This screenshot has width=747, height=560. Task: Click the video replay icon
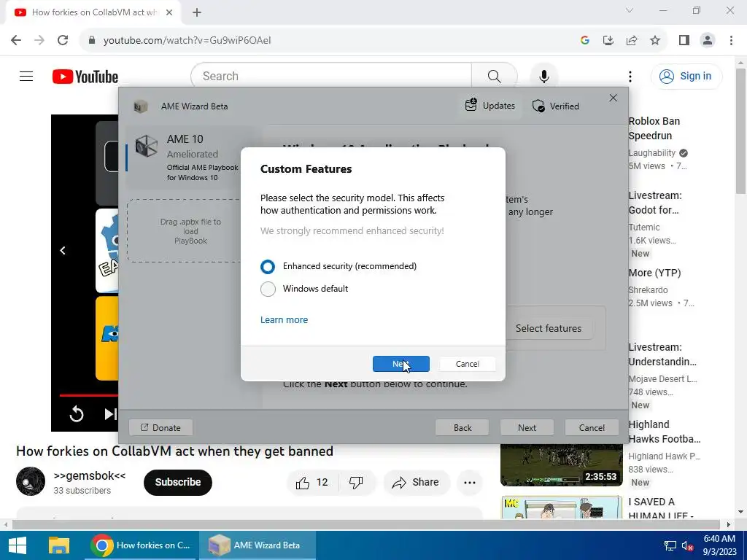coord(77,414)
